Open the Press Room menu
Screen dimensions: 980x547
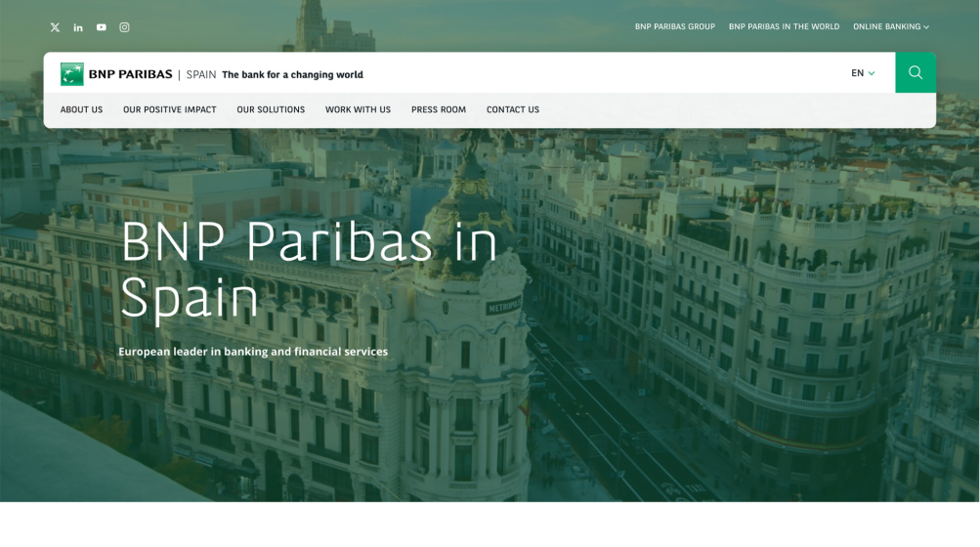(x=439, y=109)
